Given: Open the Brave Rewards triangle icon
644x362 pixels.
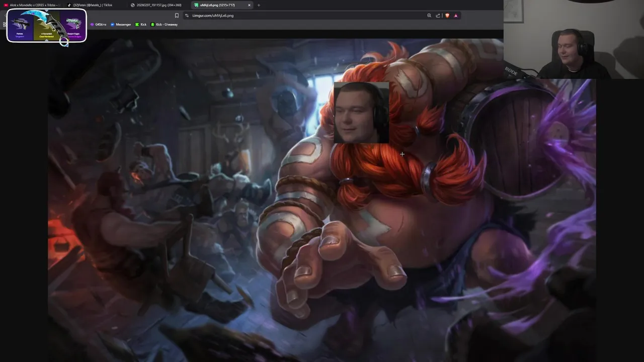Looking at the screenshot, I should [456, 16].
